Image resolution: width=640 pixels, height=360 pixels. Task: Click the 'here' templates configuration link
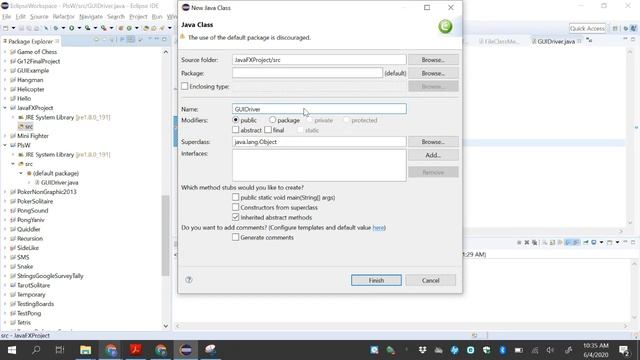coord(378,227)
